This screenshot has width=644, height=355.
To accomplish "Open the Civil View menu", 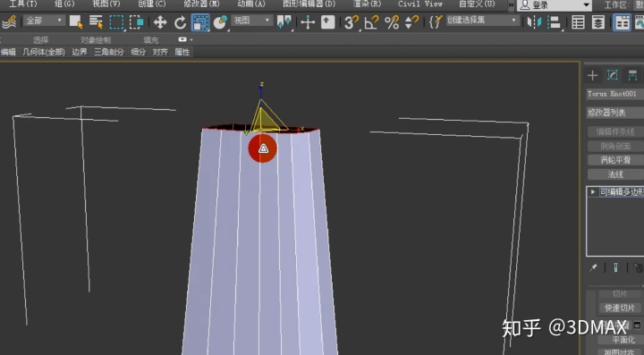I will click(x=420, y=4).
